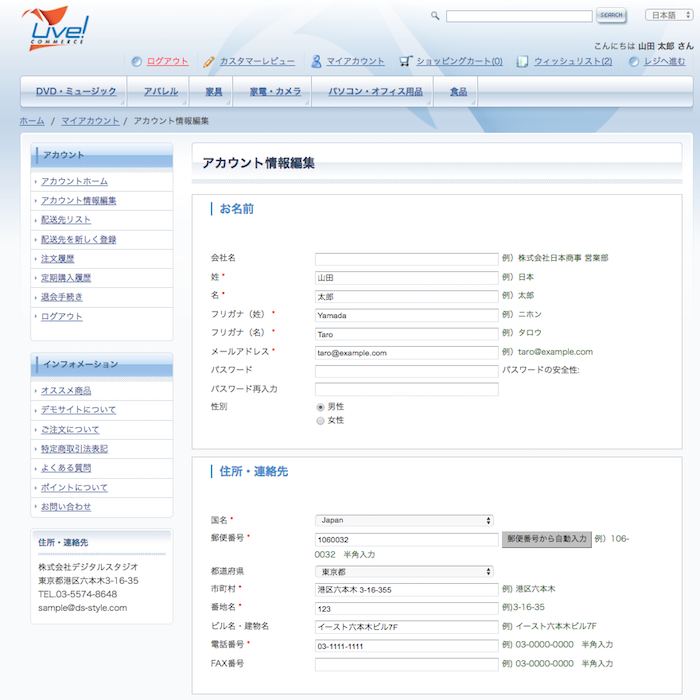This screenshot has height=700, width=700.
Task: Click the proceed to checkout icon
Action: (634, 61)
